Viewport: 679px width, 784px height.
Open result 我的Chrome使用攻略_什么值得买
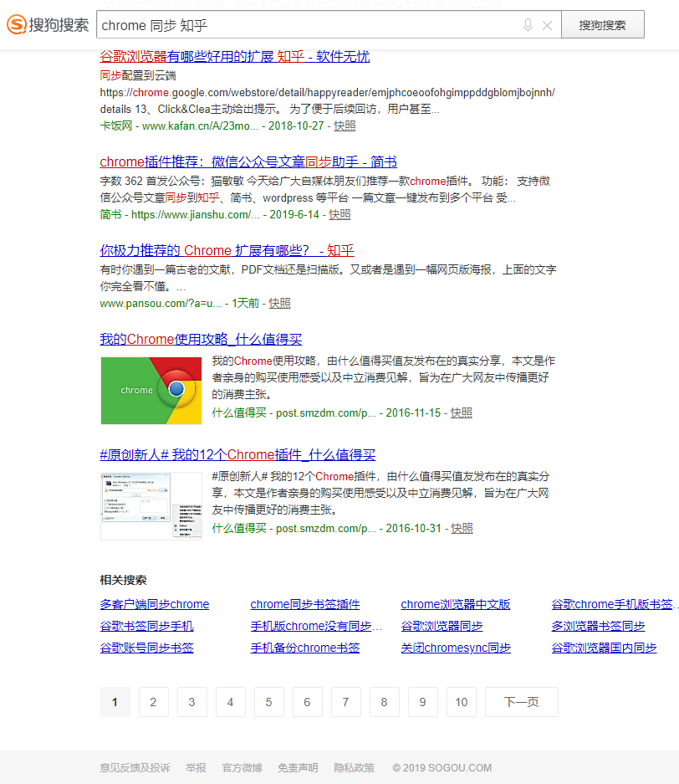tap(201, 339)
